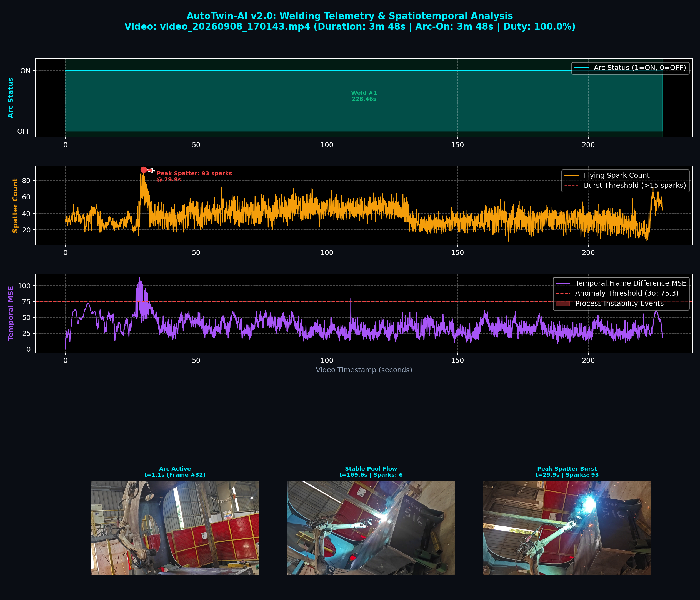
Task: Click the Flying Spark Count legend entry
Action: coord(607,175)
